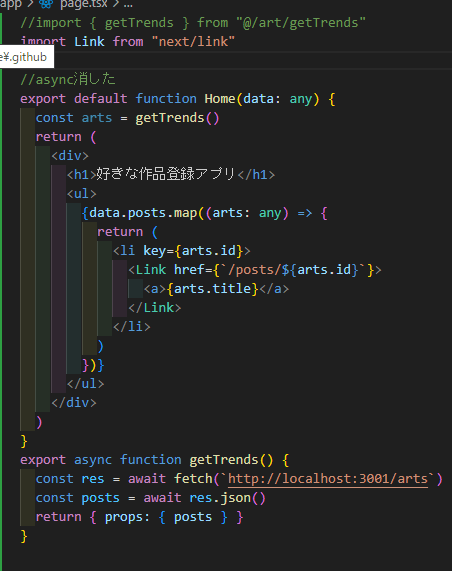Open the app folder breadcrumb
This screenshot has height=571, width=452.
(11, 4)
